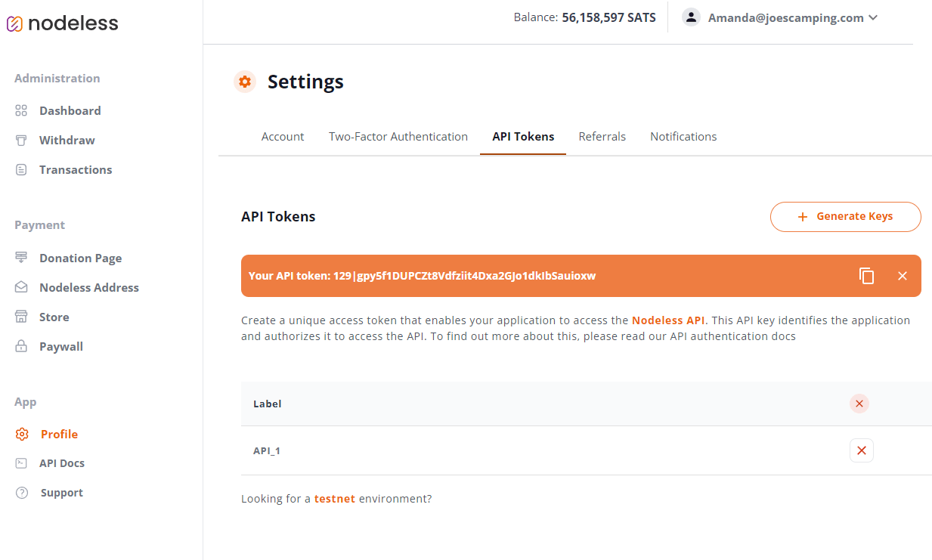Open Transactions in the sidebar

[76, 169]
